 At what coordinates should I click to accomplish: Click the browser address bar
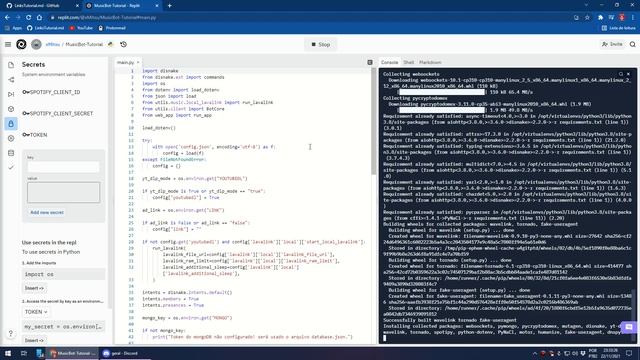pyautogui.click(x=310, y=18)
